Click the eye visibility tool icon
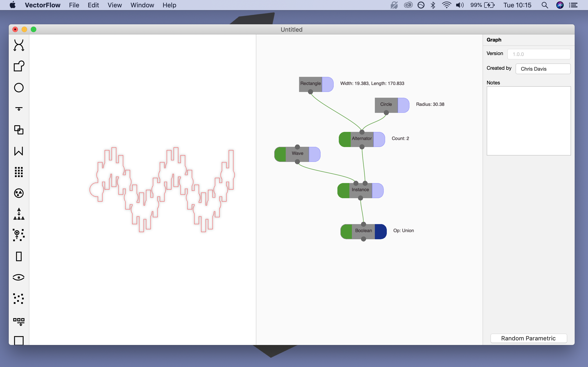This screenshot has height=367, width=588. pyautogui.click(x=19, y=277)
